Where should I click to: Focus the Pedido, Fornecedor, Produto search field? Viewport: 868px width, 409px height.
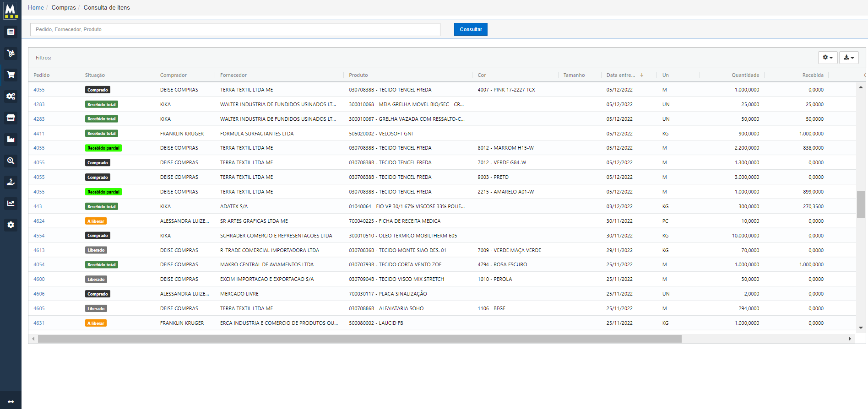235,29
